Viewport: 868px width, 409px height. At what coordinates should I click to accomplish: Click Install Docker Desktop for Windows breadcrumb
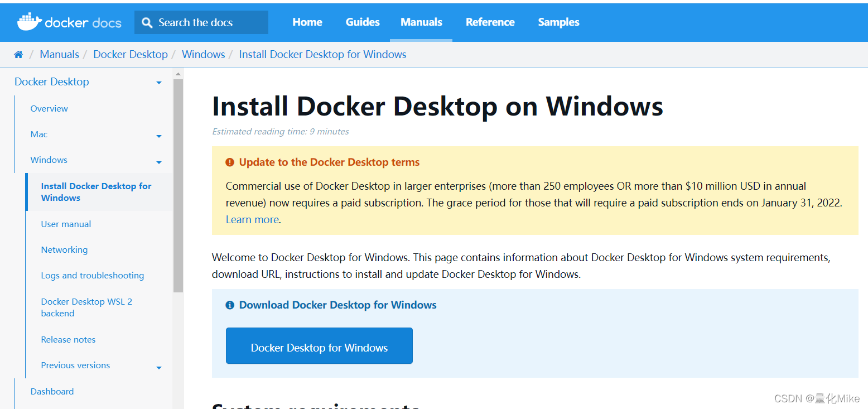pyautogui.click(x=322, y=54)
